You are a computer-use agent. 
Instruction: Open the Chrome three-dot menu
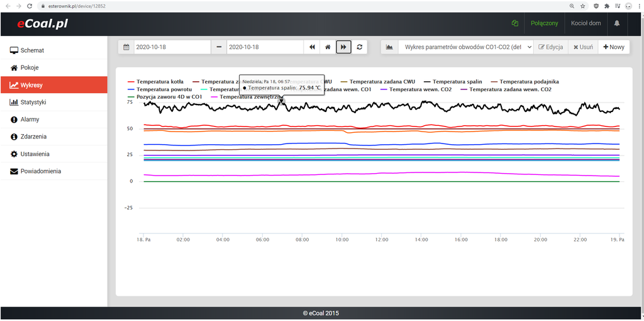click(638, 6)
